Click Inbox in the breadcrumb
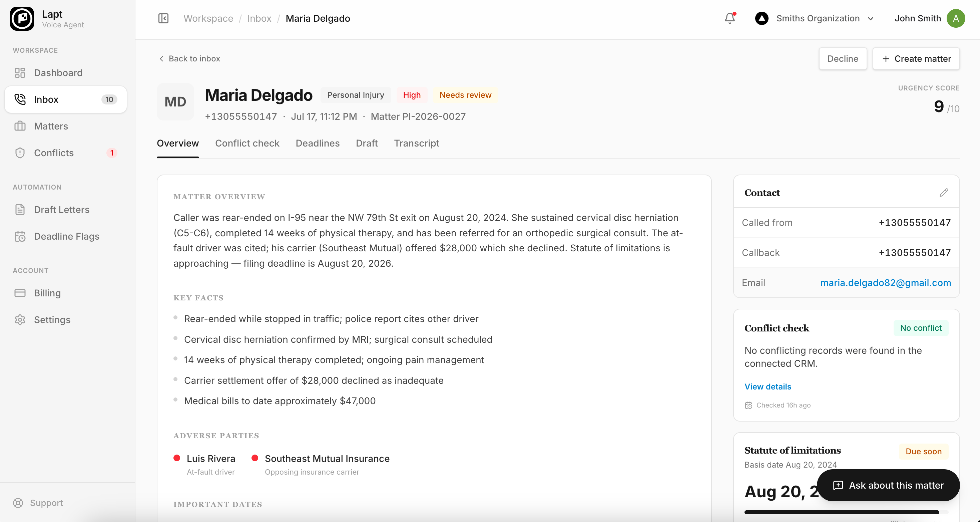The image size is (980, 522). click(x=259, y=18)
